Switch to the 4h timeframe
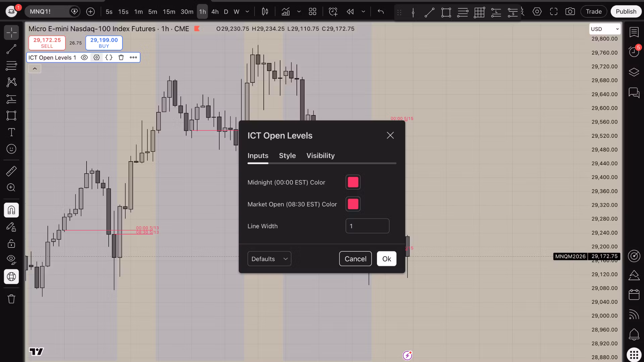The height and width of the screenshot is (362, 644). coord(215,12)
